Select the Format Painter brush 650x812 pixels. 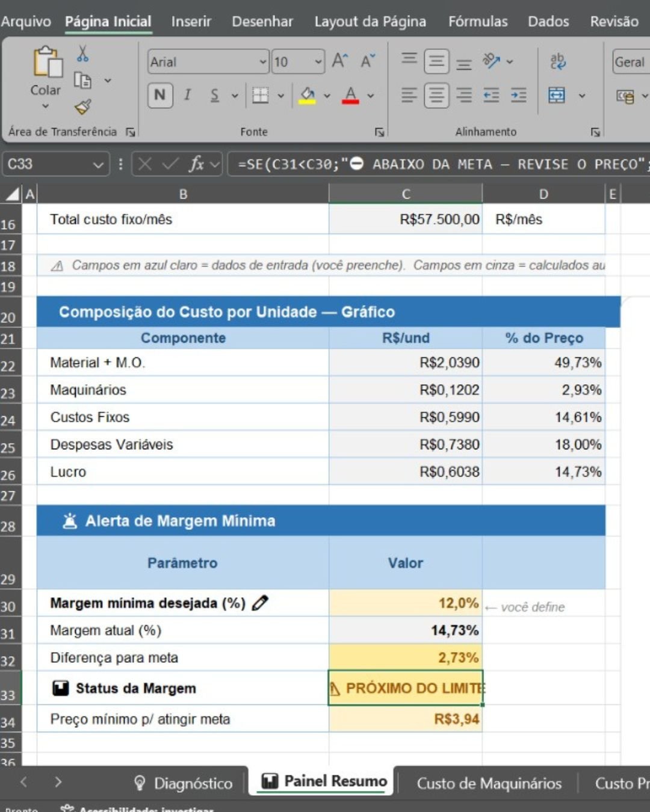[82, 107]
